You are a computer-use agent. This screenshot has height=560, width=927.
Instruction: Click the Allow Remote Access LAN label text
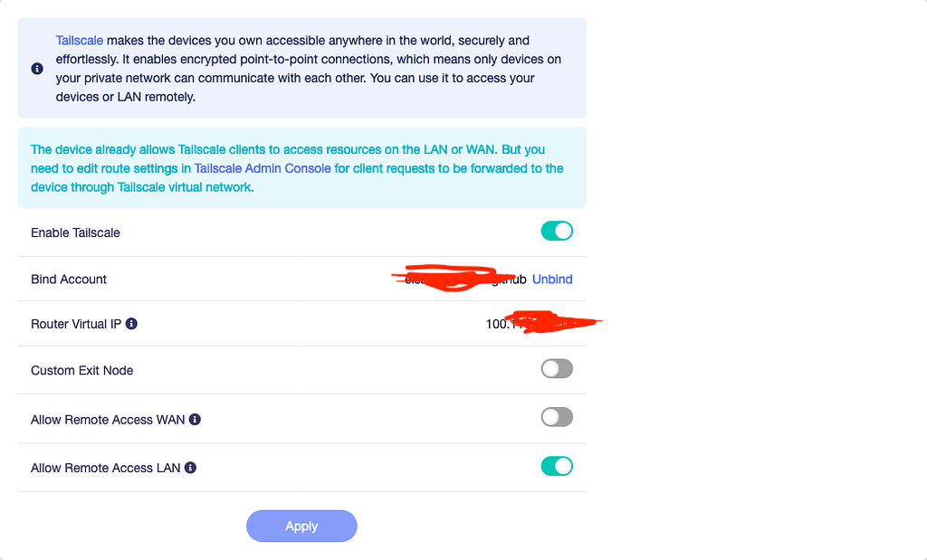105,468
